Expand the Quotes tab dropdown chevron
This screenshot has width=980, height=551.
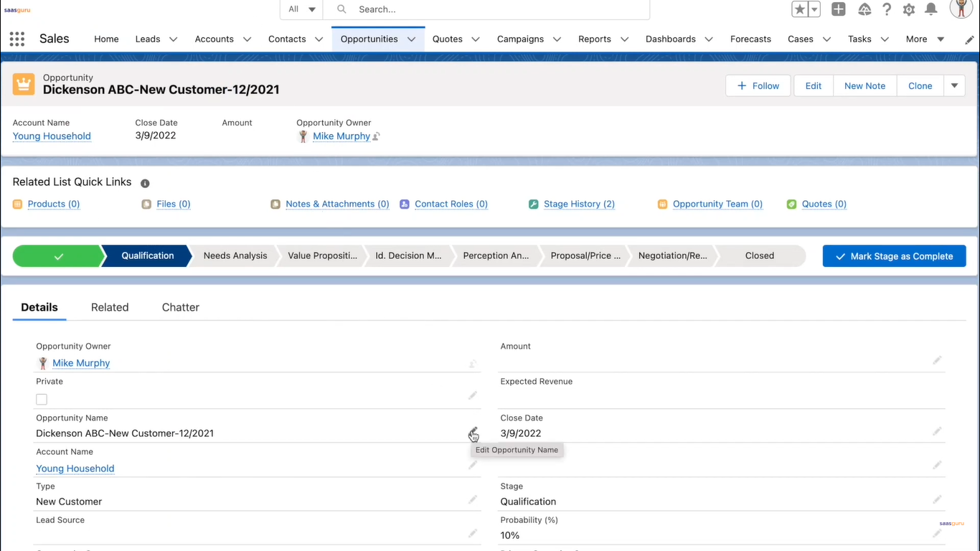(x=475, y=39)
